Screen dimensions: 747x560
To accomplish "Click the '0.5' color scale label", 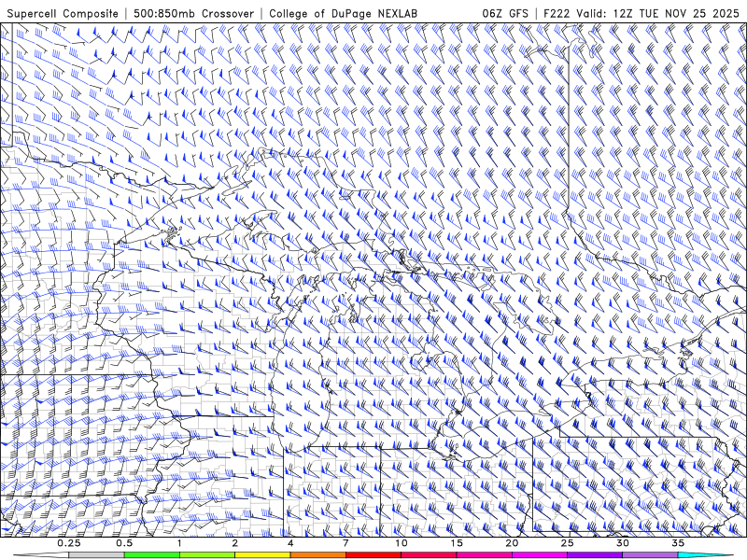I will click(x=124, y=543).
